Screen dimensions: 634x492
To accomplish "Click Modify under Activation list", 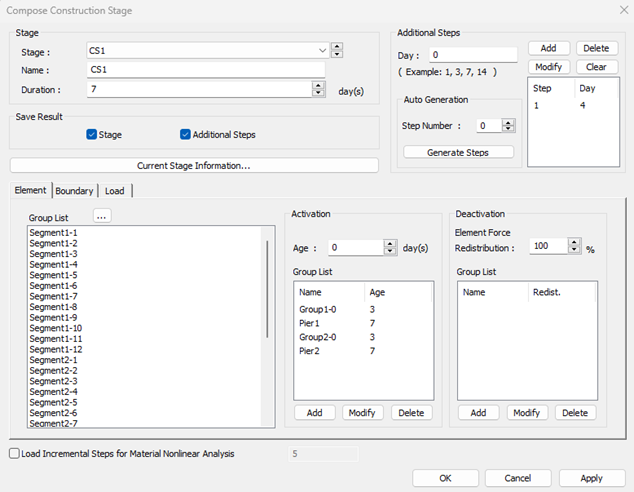I will click(362, 413).
